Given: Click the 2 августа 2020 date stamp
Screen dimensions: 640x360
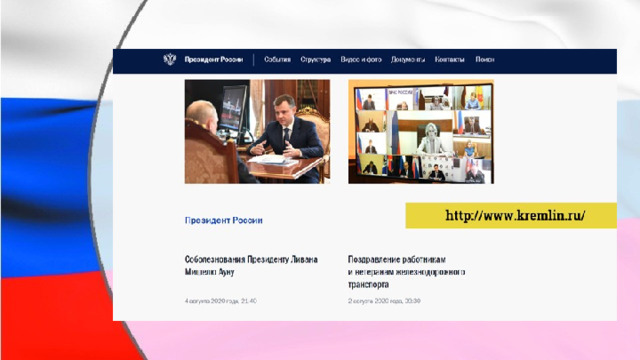Looking at the screenshot, I should [384, 301].
